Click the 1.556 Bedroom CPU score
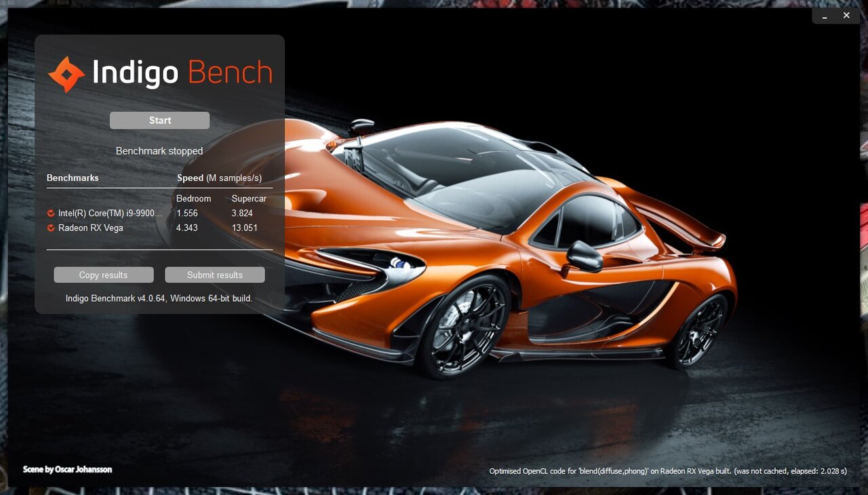This screenshot has width=868, height=495. tap(187, 213)
